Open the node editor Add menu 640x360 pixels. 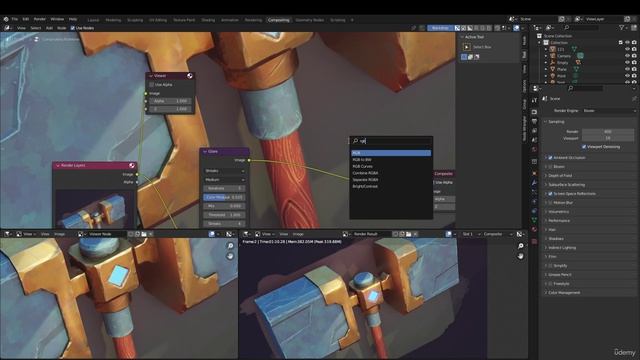[x=49, y=28]
